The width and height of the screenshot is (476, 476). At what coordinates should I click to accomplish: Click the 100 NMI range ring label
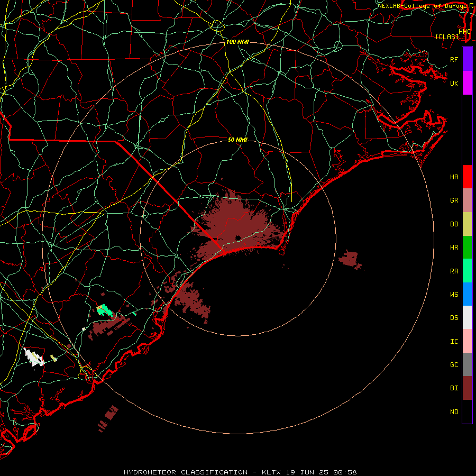pyautogui.click(x=237, y=42)
